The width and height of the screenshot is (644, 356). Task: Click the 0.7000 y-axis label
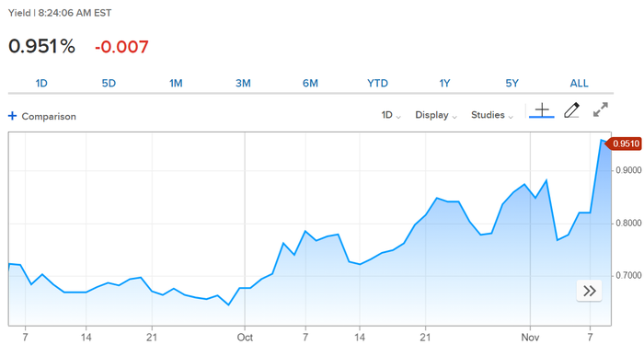point(628,276)
